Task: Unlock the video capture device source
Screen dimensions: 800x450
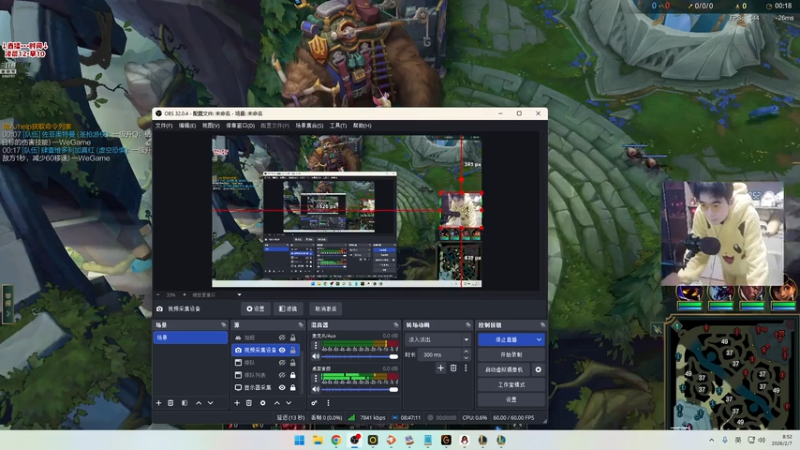Action: click(x=293, y=350)
